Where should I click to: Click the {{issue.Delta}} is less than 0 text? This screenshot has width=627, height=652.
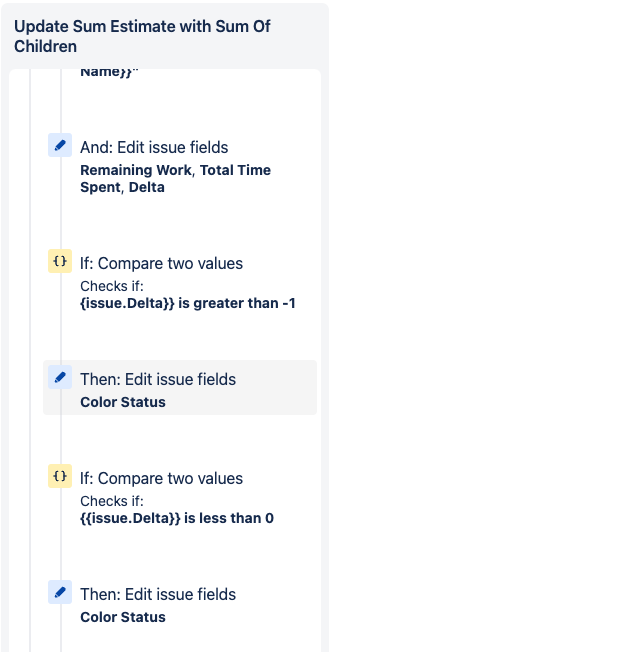pos(177,518)
